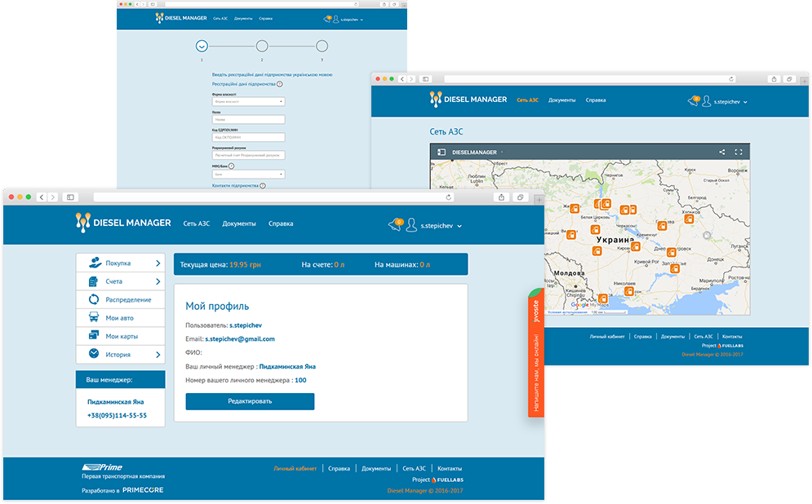This screenshot has height=504, width=812.
Task: Click the Покупка hand icon
Action: 95,263
